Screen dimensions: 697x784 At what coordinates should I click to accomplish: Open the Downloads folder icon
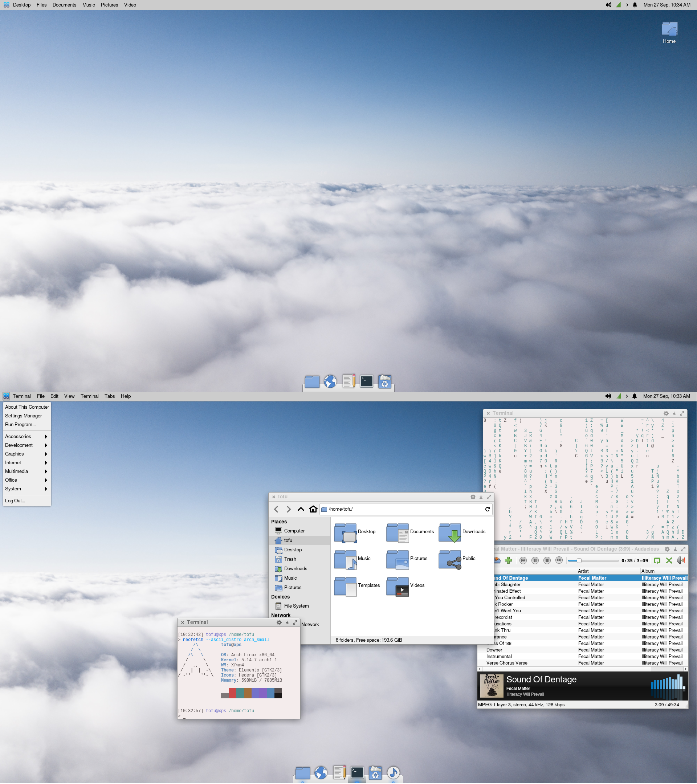pos(450,532)
